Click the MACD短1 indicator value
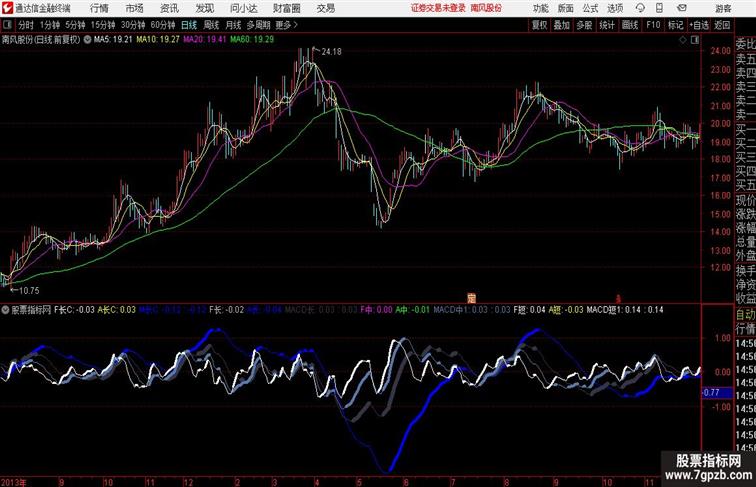 (x=625, y=310)
